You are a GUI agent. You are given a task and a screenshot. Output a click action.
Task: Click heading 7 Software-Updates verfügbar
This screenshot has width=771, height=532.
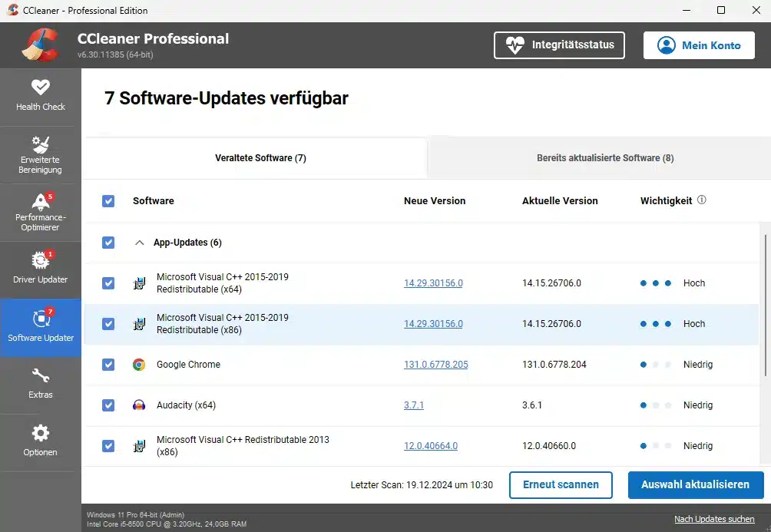[x=227, y=98]
